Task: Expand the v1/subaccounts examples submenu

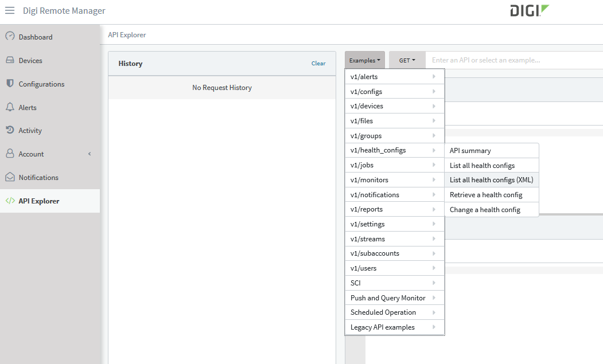Action: tap(395, 253)
